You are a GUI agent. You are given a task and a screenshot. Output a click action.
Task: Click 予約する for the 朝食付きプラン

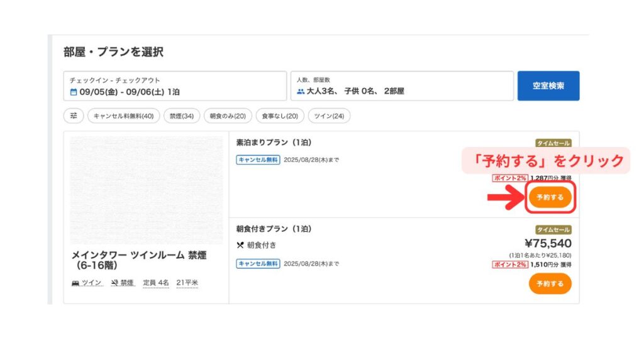click(x=550, y=284)
